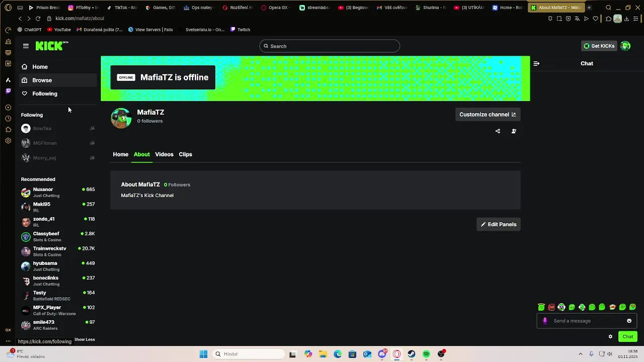
Task: Open chat settings gear
Action: click(610, 336)
